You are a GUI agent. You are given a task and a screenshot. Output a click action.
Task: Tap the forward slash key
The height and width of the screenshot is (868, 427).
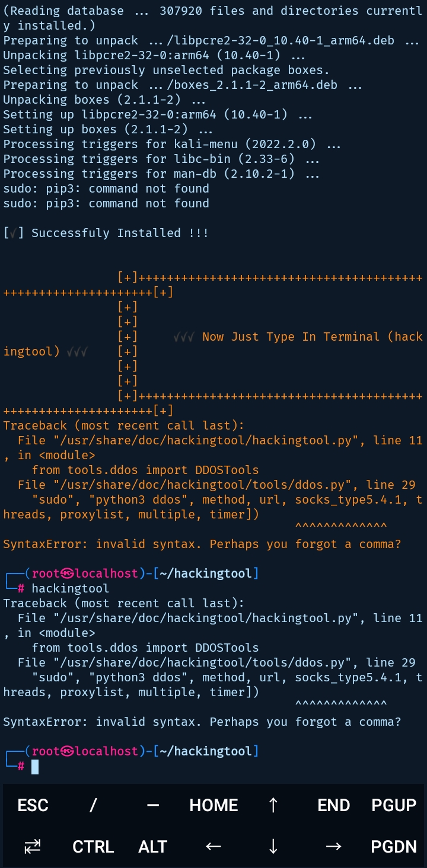[x=93, y=805]
